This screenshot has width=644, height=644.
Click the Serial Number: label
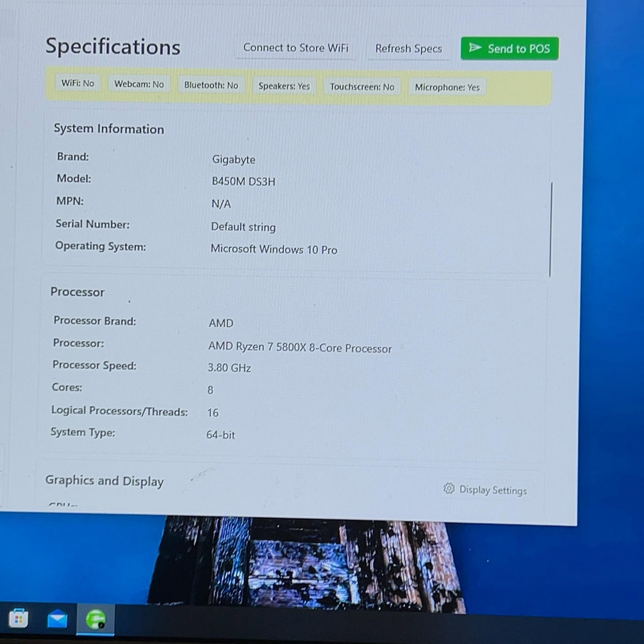pyautogui.click(x=92, y=224)
